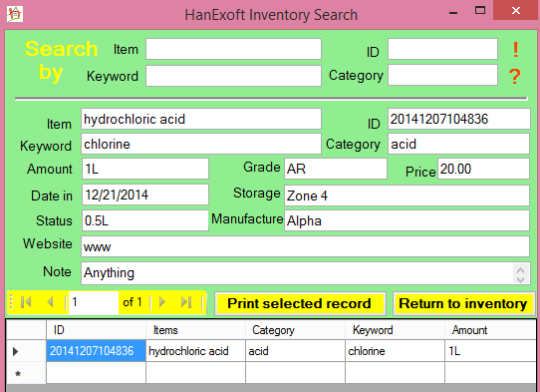Select grid cell hydrochloric acid
This screenshot has width=540, height=392.
coord(196,351)
